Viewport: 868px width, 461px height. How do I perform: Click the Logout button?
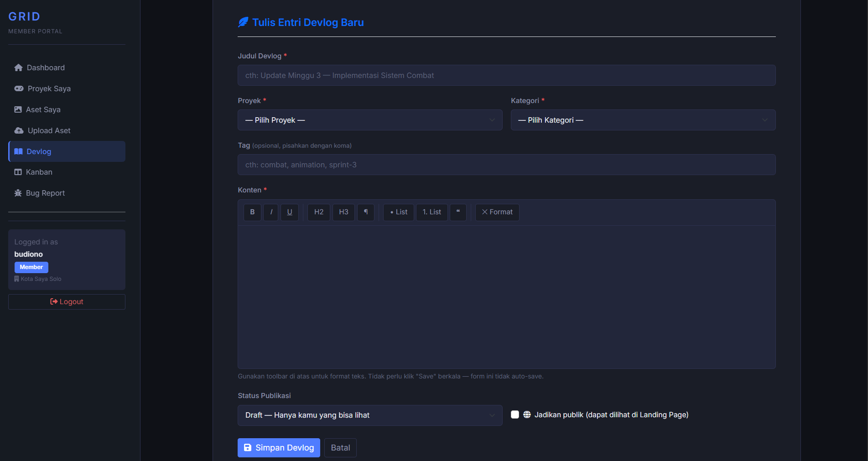click(x=67, y=302)
